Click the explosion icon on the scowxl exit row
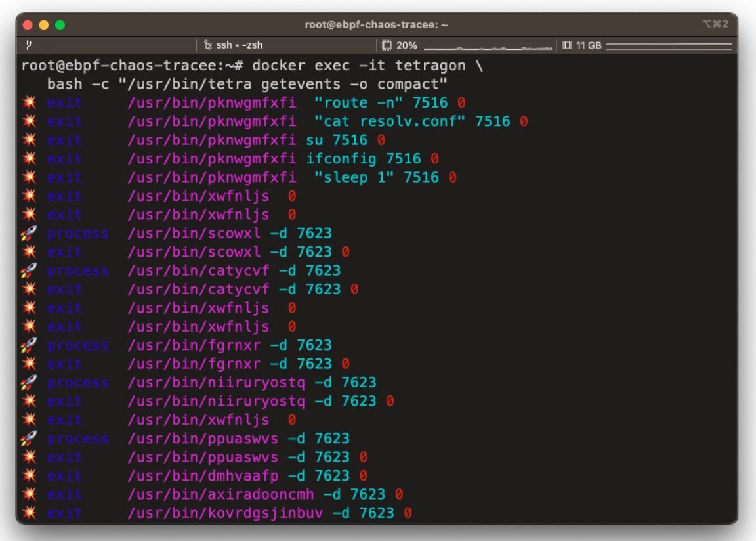 click(x=29, y=251)
